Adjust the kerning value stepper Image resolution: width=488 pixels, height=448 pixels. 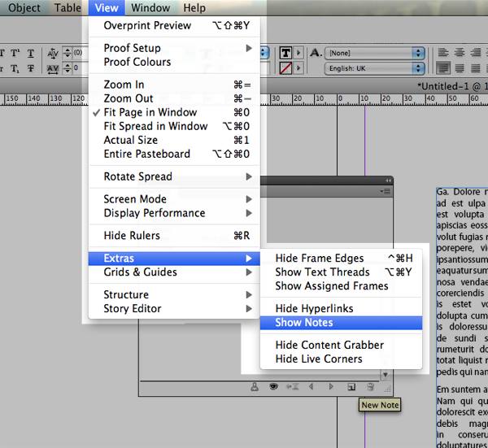[x=68, y=53]
